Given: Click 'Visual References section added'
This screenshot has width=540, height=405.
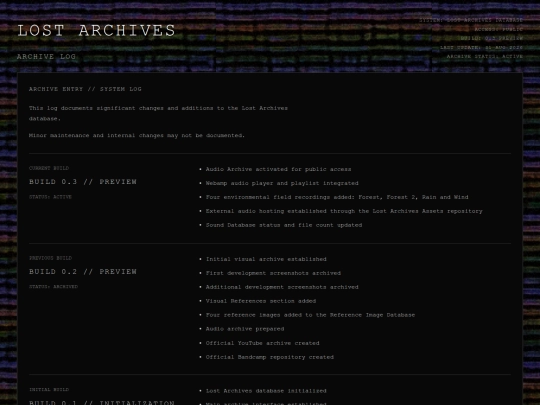Looking at the screenshot, I should tap(261, 301).
